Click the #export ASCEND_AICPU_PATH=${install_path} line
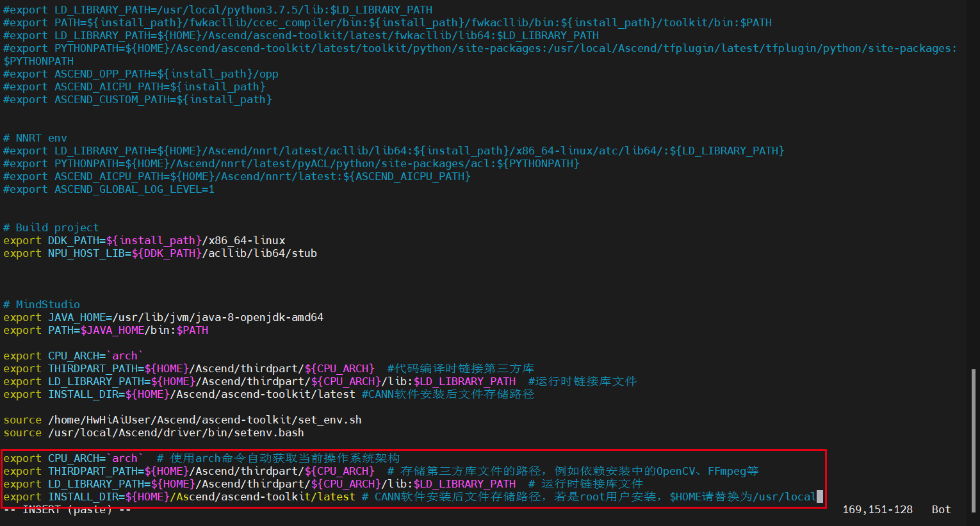 tap(135, 86)
